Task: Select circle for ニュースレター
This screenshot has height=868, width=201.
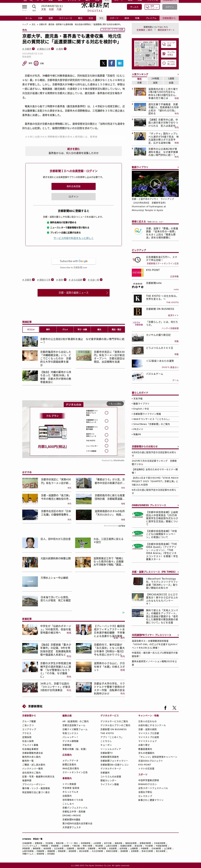Action: [107, 446]
